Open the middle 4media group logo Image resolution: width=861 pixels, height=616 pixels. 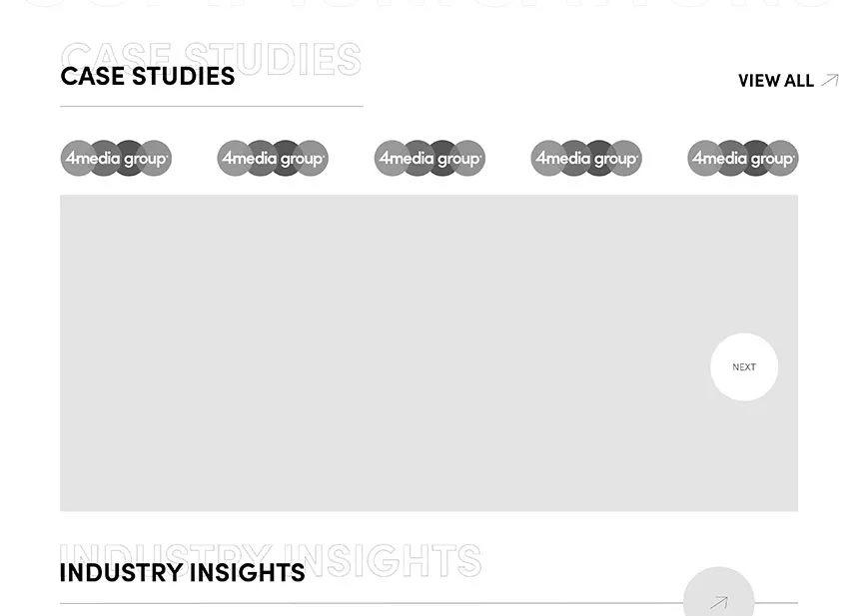click(x=430, y=159)
